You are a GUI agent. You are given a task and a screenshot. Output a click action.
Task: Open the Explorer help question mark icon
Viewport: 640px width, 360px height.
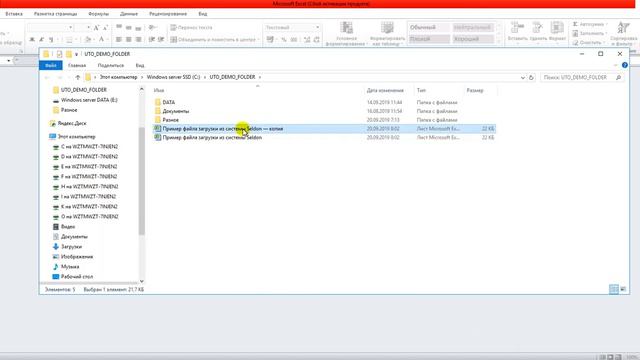tap(624, 65)
